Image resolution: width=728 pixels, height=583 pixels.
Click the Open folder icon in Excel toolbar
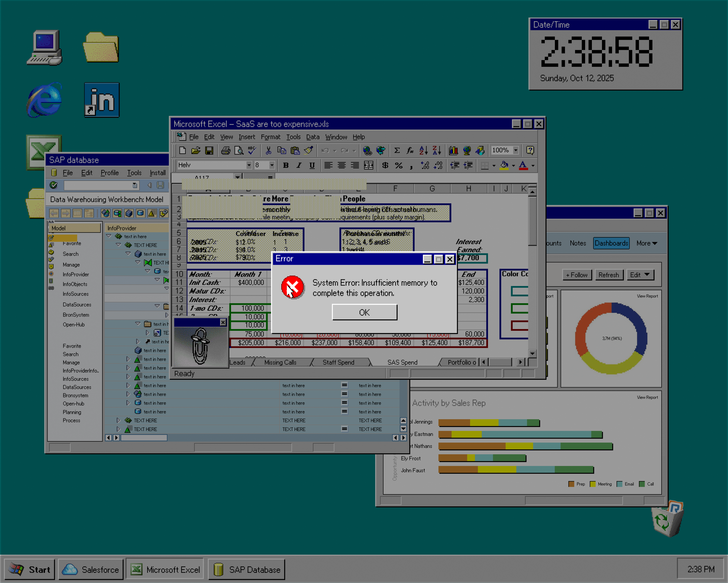coord(196,150)
